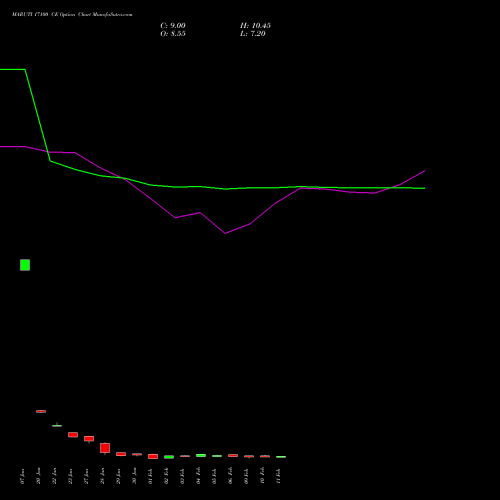
Task: Select the 28 Jan date label
Action: [x=102, y=476]
